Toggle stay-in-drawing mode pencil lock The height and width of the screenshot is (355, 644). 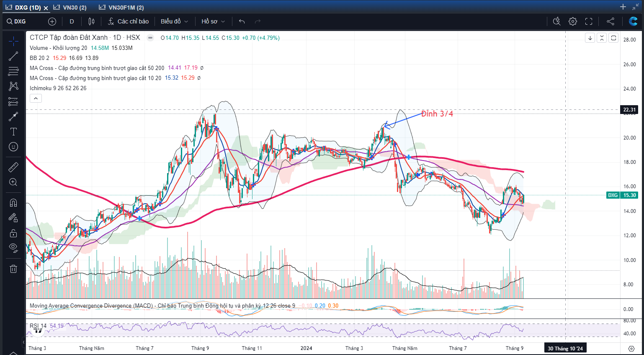pyautogui.click(x=13, y=218)
